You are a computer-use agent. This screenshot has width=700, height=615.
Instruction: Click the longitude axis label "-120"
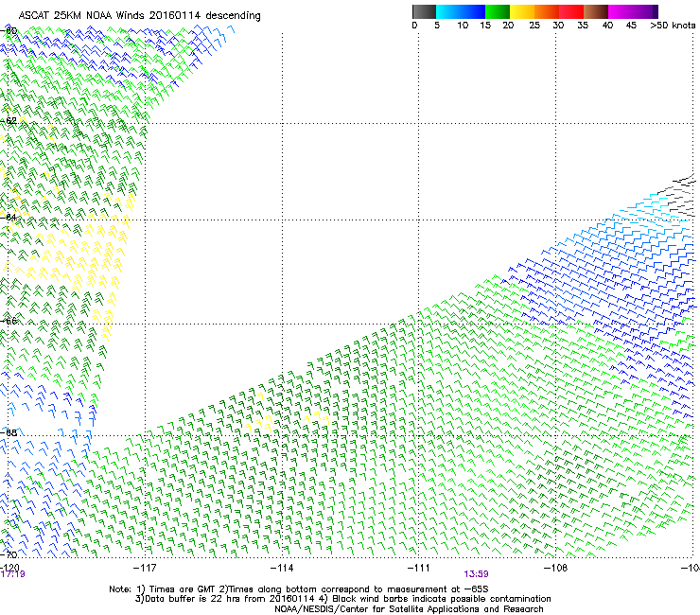tap(9, 568)
